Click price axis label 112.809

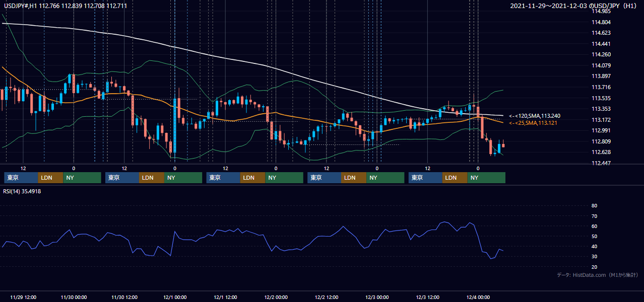pos(601,141)
